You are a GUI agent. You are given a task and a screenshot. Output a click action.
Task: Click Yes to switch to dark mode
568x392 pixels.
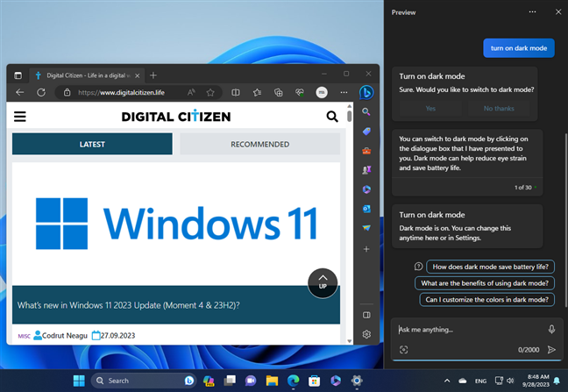point(430,109)
